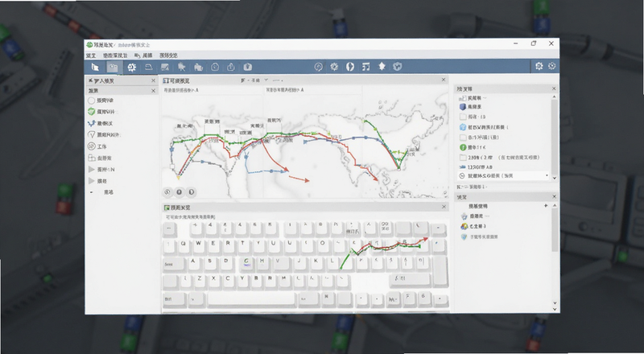Click the Q key on the keyboard panel
Viewport: 644px width, 354px height.
pyautogui.click(x=184, y=245)
